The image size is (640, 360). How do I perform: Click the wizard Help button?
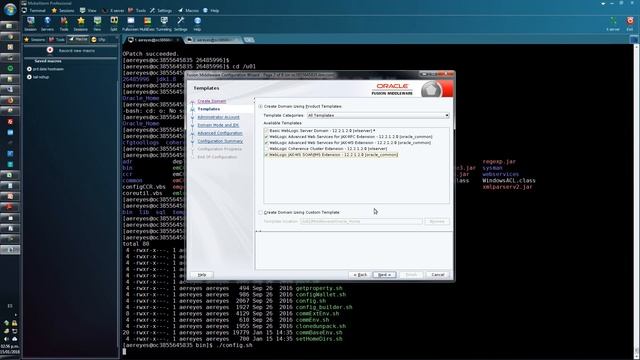pyautogui.click(x=202, y=275)
